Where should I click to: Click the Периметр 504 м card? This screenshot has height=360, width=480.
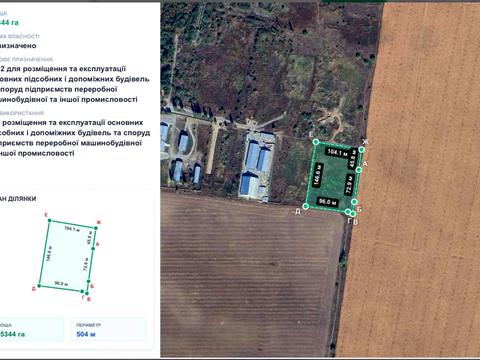(109, 329)
